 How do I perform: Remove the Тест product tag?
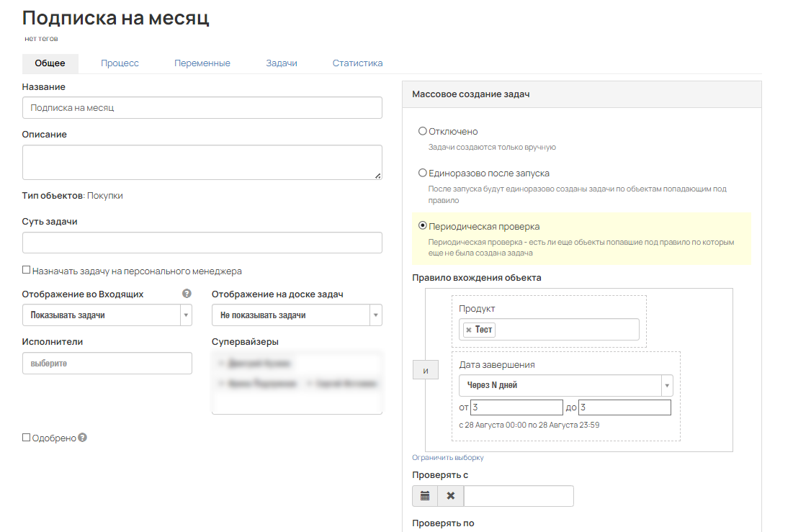tap(468, 330)
